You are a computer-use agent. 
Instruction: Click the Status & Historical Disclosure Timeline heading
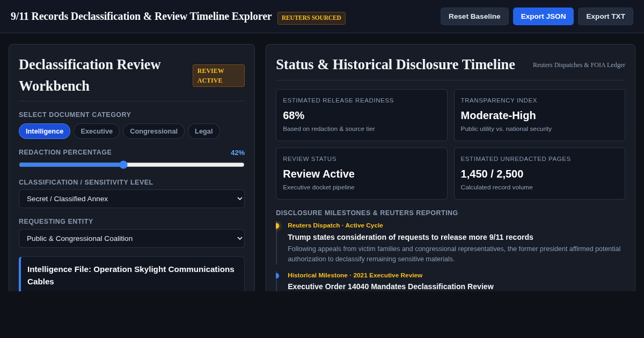tap(396, 64)
